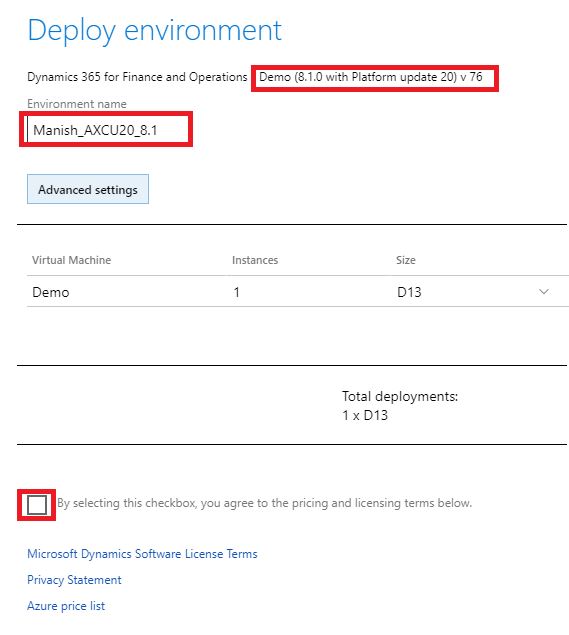Click the Size column header
The width and height of the screenshot is (569, 635).
coord(405,260)
